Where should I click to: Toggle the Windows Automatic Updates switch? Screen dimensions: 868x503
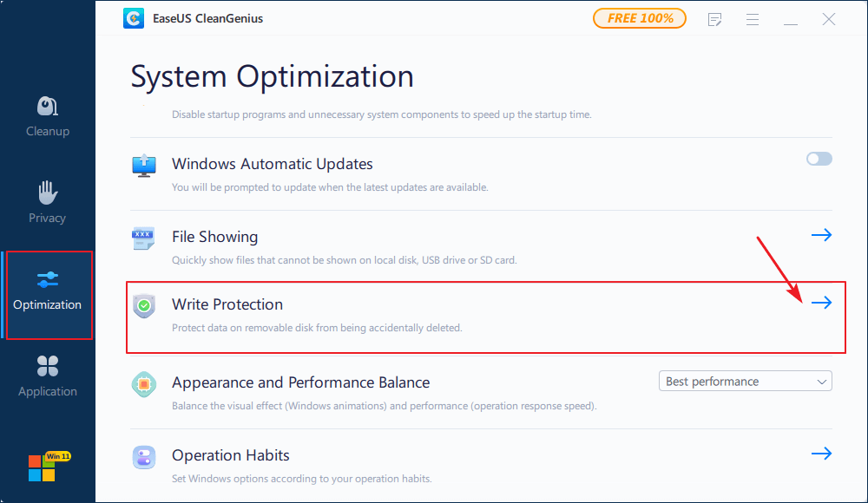click(x=819, y=159)
